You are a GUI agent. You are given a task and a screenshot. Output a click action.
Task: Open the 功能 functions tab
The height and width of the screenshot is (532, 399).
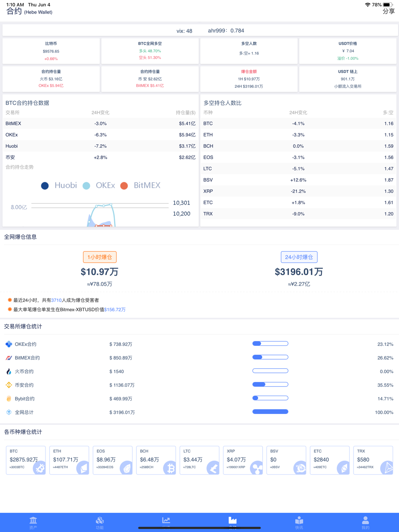click(x=100, y=522)
